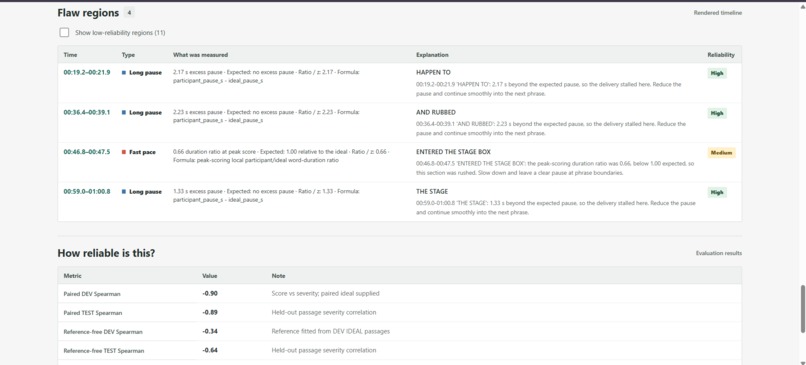Click the flaw regions count badge 4
Viewport: 806px width, 365px height.
click(129, 13)
